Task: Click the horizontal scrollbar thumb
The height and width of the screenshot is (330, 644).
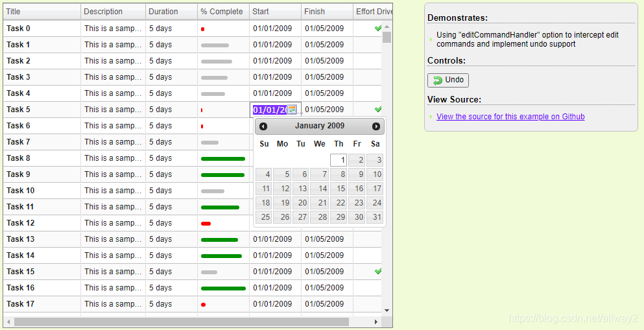Action: coord(182,322)
